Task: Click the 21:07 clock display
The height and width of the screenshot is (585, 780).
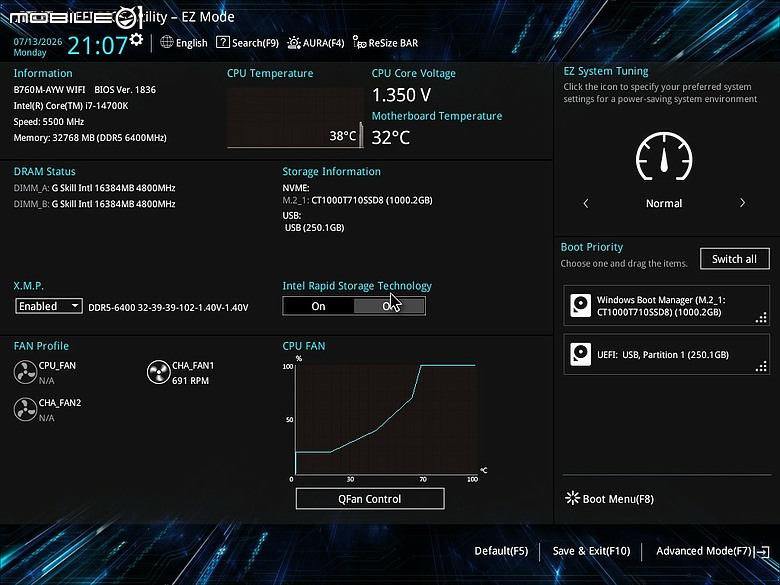Action: click(x=98, y=45)
